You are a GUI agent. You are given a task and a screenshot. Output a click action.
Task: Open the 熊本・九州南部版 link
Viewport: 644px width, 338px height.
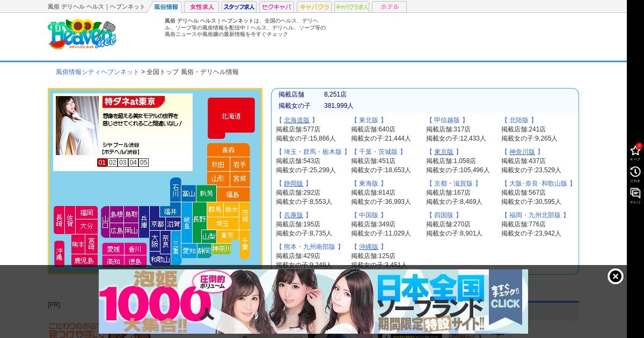point(310,247)
